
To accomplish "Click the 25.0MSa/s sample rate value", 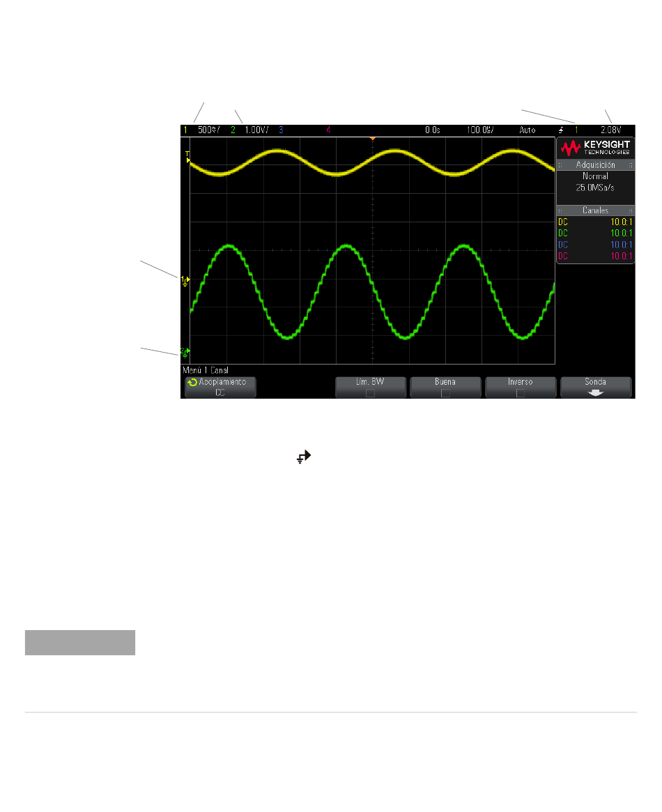I will click(595, 187).
